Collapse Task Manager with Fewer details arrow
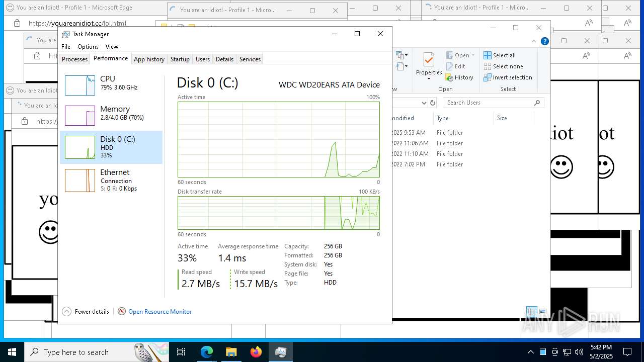The height and width of the screenshot is (362, 644). (66, 312)
